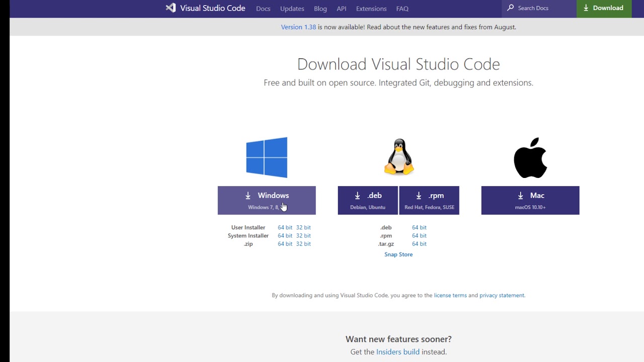Choose Linux .tar.gz 64 bit link
The height and width of the screenshot is (362, 644).
(x=419, y=244)
